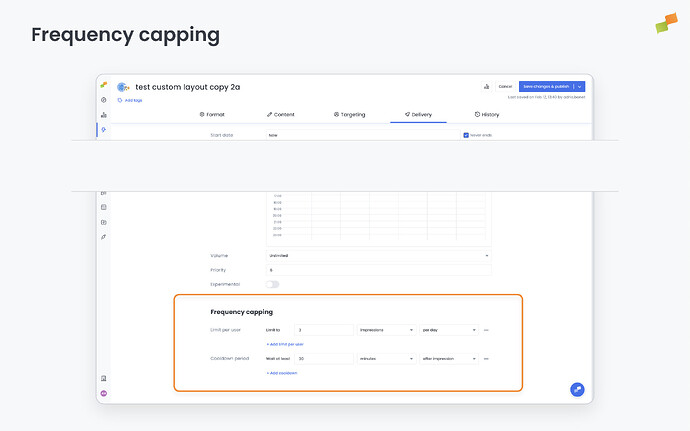The width and height of the screenshot is (690, 431).
Task: Switch to the Format tab
Action: pyautogui.click(x=212, y=114)
